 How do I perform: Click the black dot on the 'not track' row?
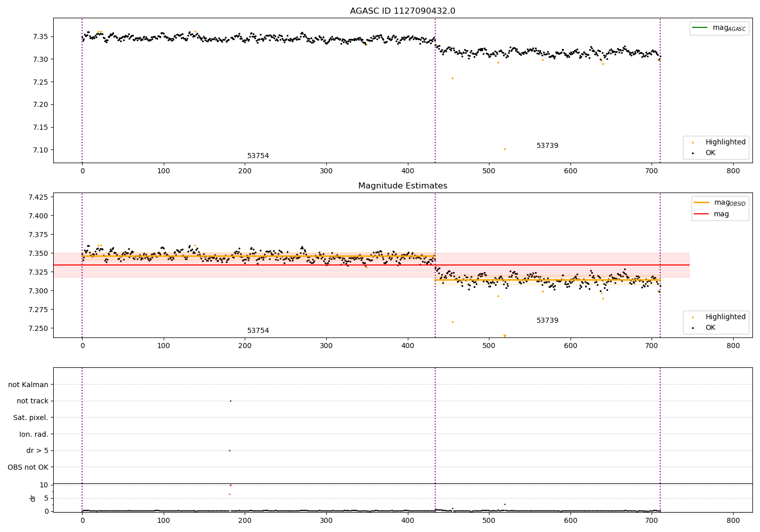pyautogui.click(x=231, y=401)
